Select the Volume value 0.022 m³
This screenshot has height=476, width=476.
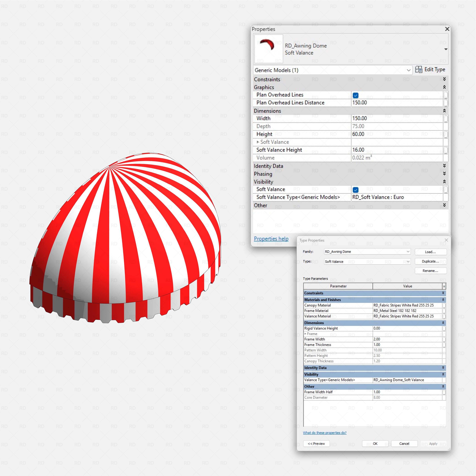(x=397, y=158)
